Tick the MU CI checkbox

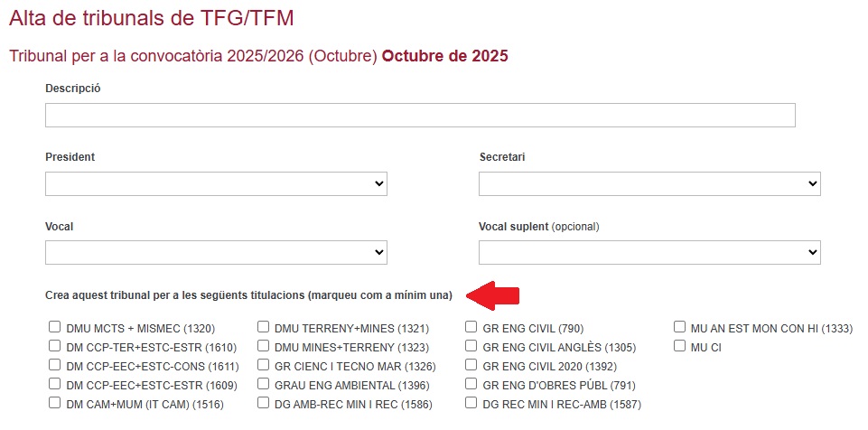click(680, 346)
